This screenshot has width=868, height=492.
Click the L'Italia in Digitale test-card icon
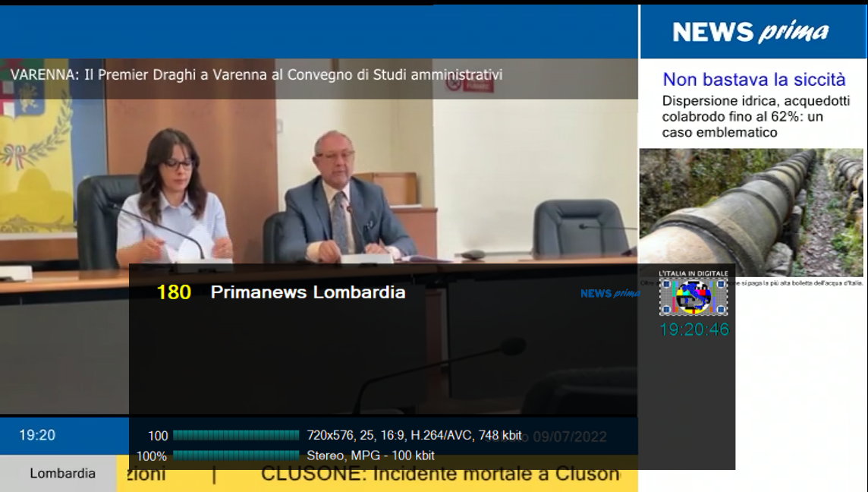pyautogui.click(x=693, y=297)
